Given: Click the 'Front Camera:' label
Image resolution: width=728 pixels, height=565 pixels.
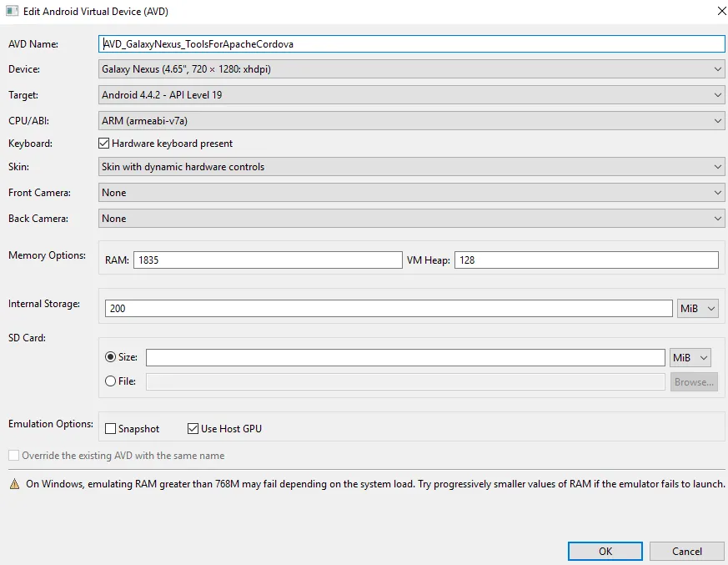Looking at the screenshot, I should [39, 192].
